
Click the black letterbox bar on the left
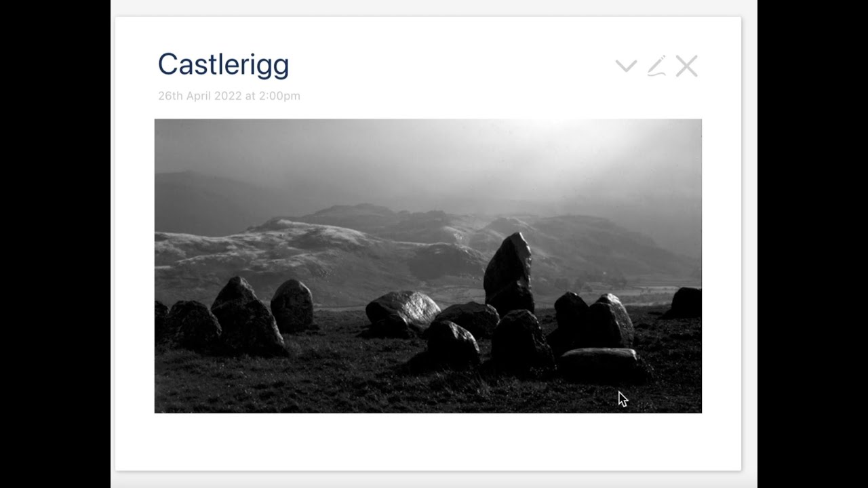tap(55, 244)
